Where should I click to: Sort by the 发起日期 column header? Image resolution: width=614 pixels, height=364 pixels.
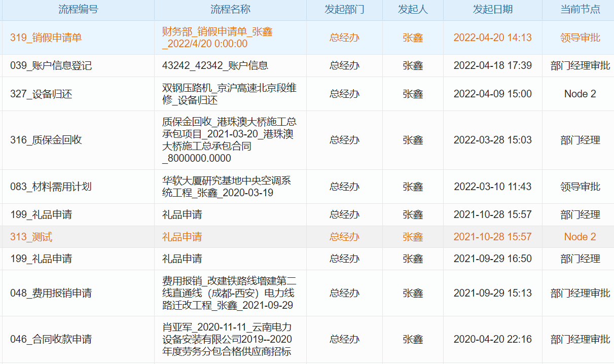point(492,10)
